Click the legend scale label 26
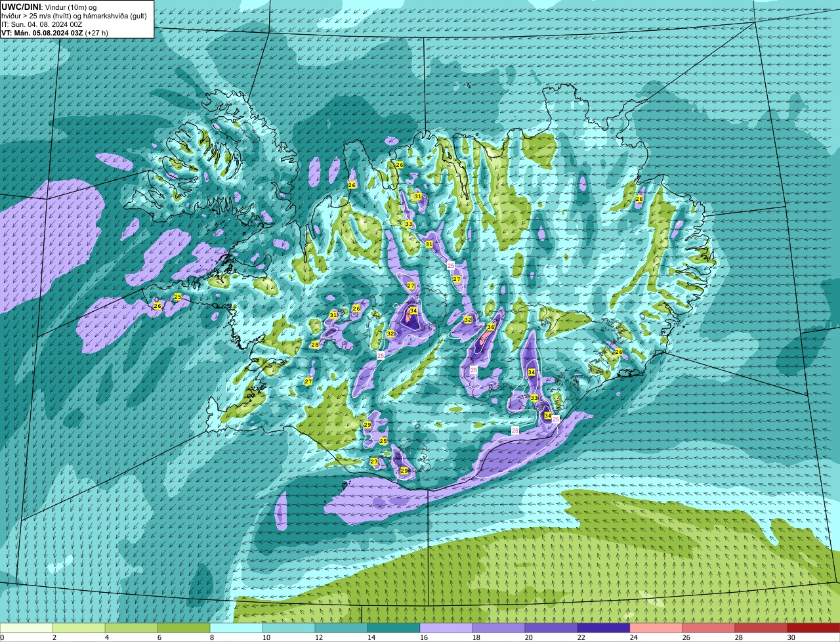The image size is (840, 642). (x=686, y=637)
